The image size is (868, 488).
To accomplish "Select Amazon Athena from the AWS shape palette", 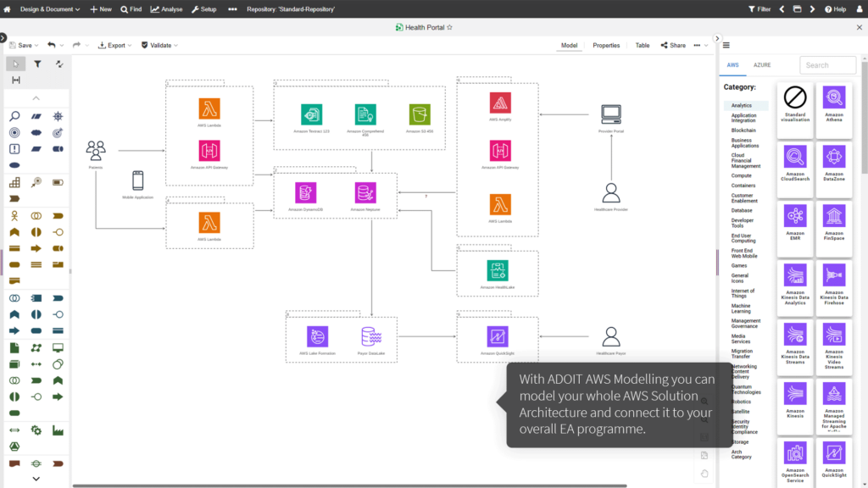I will pos(835,106).
